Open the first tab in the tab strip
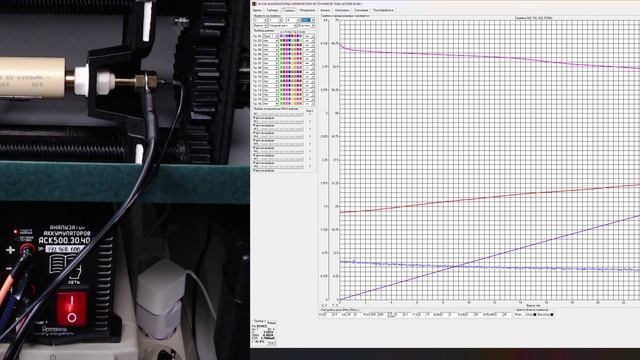Image resolution: width=640 pixels, height=360 pixels. pyautogui.click(x=257, y=10)
